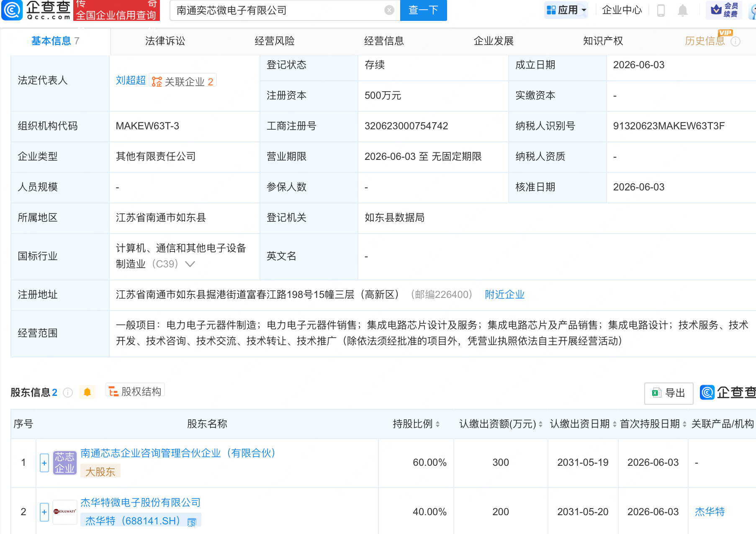The width and height of the screenshot is (756, 534).
Task: Switch to the 法律诉讼 tab
Action: click(x=165, y=41)
